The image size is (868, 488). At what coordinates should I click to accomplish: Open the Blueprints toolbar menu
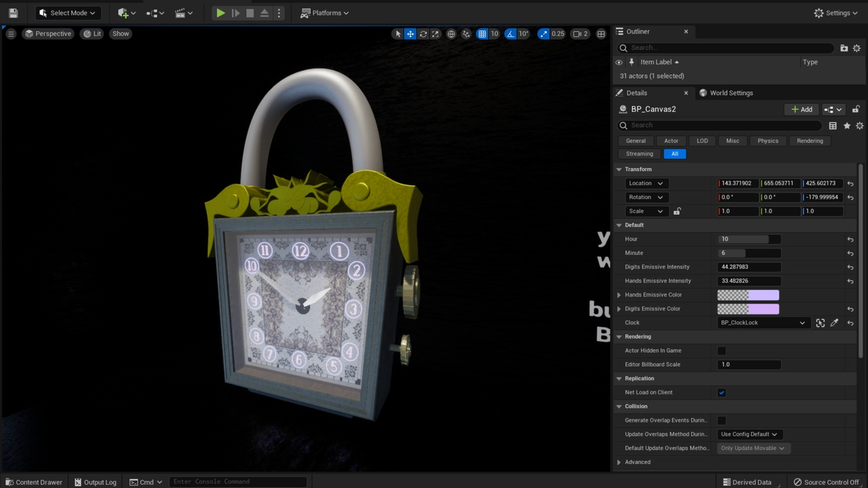click(155, 13)
